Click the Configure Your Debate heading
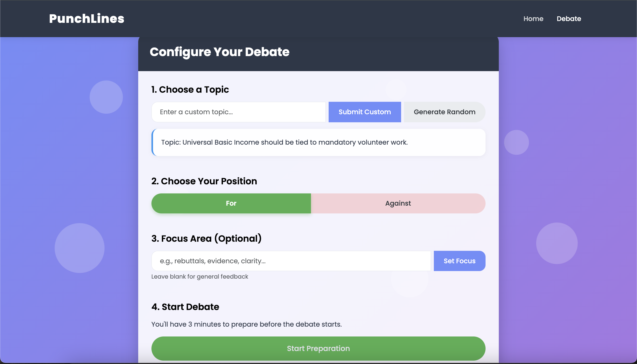 pos(220,52)
